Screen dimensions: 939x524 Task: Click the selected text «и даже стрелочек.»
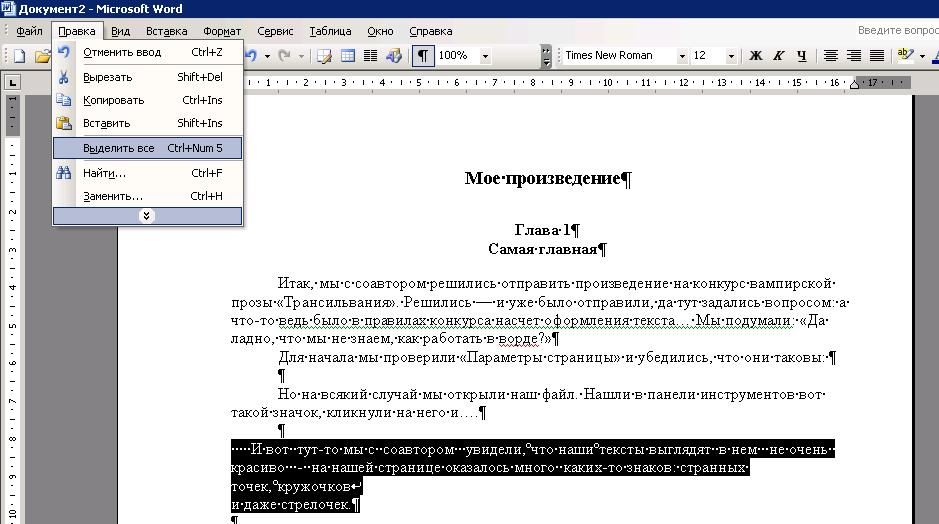coord(290,504)
